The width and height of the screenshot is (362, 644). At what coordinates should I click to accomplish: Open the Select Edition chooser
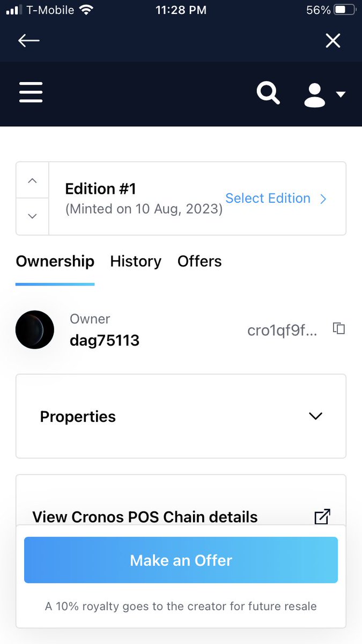click(276, 198)
